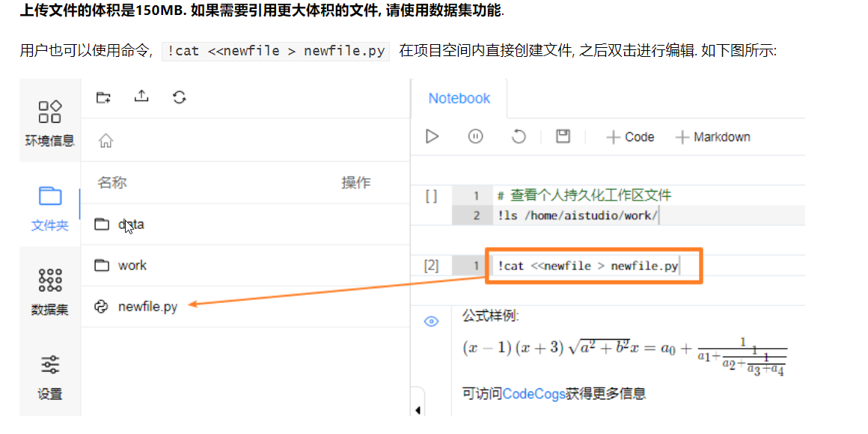The image size is (868, 434).
Task: Save the notebook with the floppy disk icon
Action: pos(563,136)
